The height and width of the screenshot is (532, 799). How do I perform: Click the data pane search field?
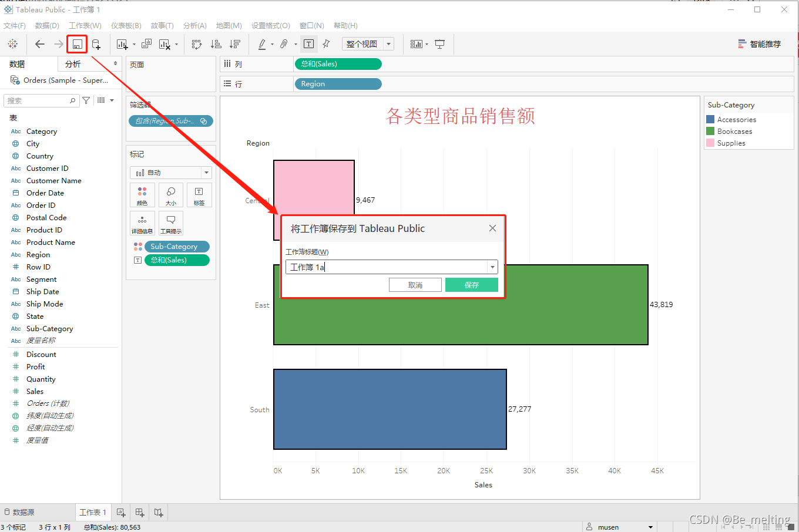point(41,100)
